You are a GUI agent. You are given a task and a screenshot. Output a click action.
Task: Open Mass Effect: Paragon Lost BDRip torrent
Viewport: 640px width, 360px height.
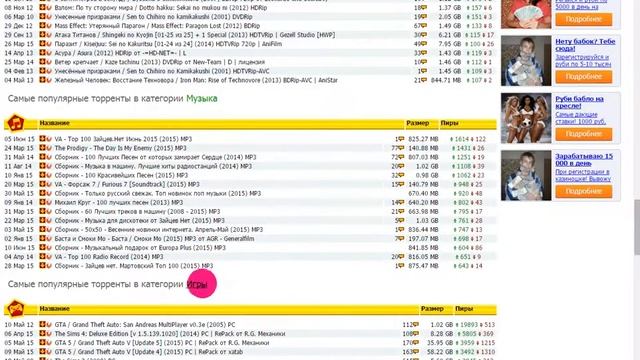pos(157,26)
